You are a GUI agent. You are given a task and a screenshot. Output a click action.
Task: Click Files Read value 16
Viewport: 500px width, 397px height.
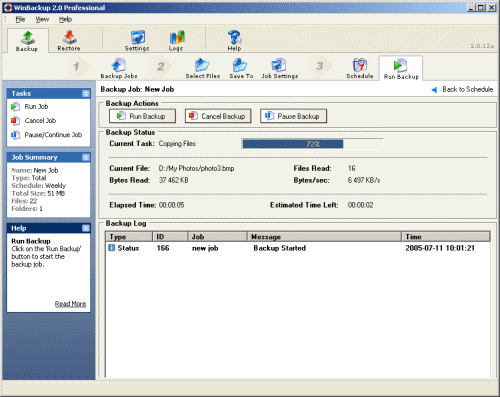[x=352, y=168]
